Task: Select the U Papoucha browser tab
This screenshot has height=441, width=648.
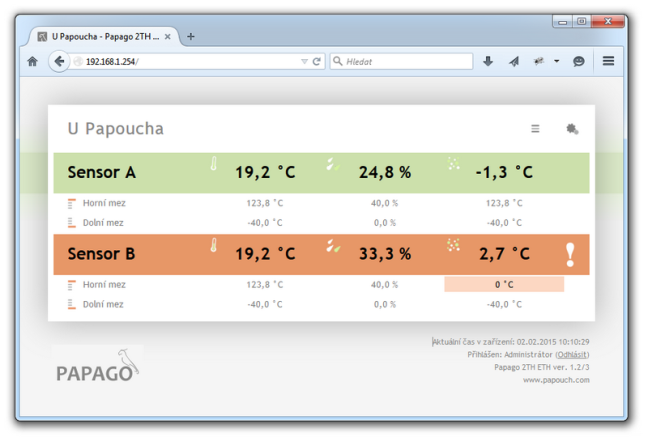Action: pyautogui.click(x=98, y=36)
